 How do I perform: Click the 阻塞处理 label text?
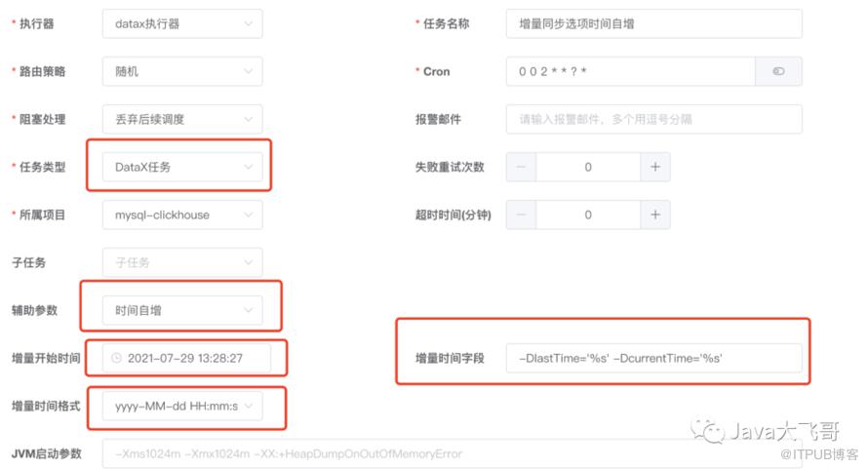[42, 119]
